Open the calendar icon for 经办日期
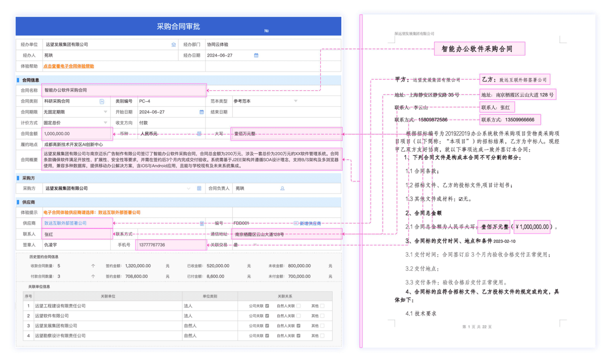The image size is (611, 364). coord(256,55)
